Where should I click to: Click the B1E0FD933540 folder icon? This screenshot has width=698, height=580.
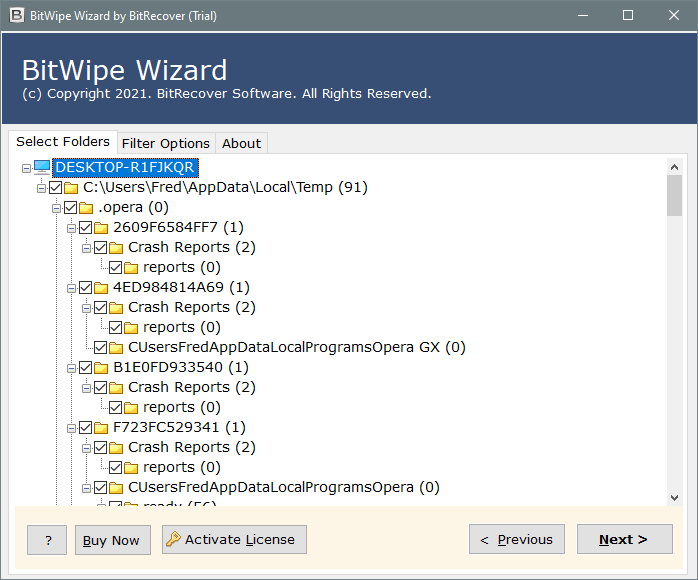(101, 368)
